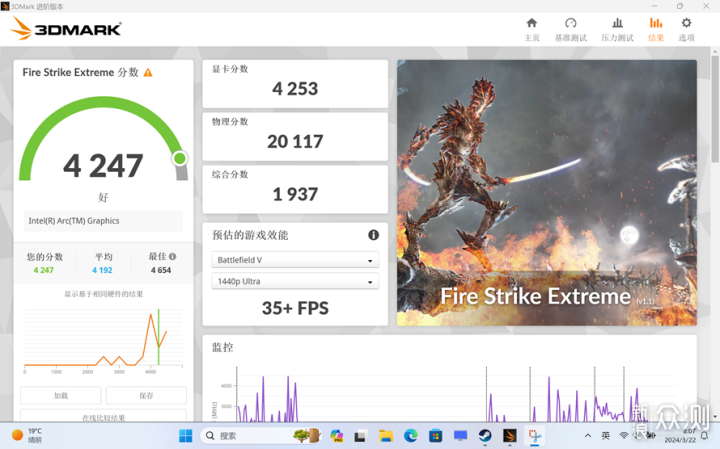Open the Copilot icon in taskbar
720x449 pixels.
click(x=336, y=436)
